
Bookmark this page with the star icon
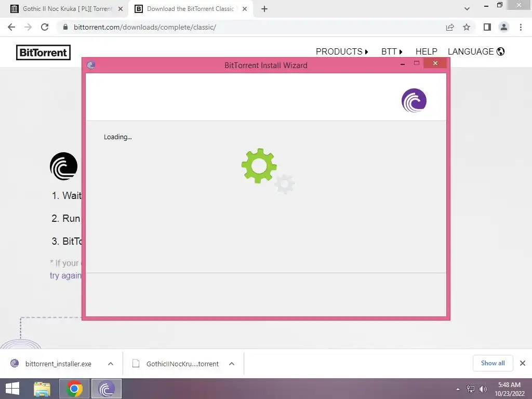click(467, 27)
